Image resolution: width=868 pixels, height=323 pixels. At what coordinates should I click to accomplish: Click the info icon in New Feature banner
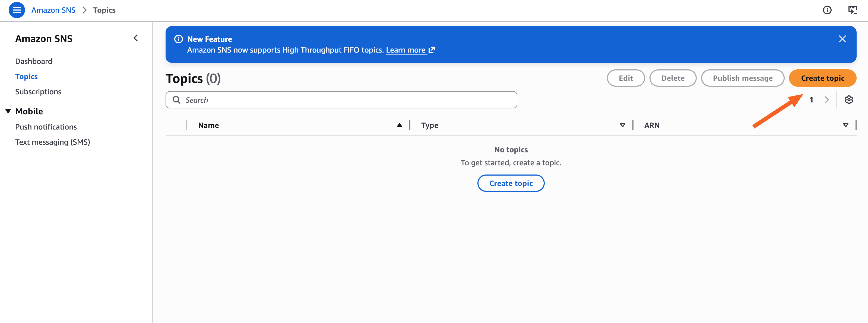(178, 39)
